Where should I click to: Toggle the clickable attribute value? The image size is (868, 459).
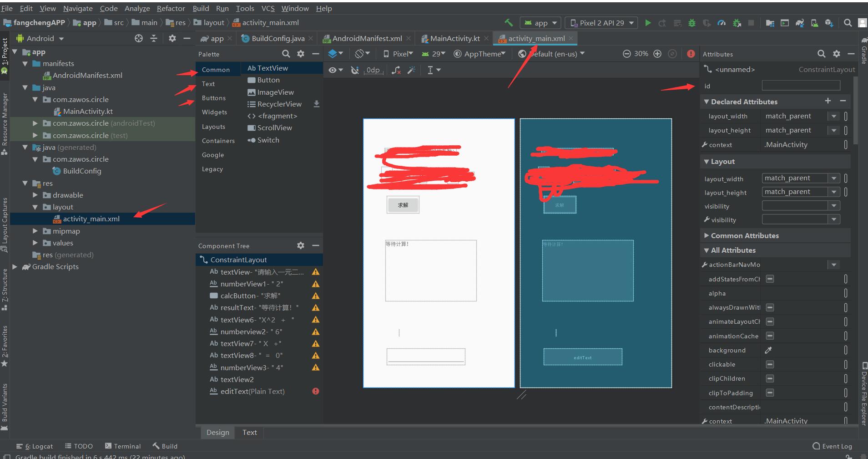pos(770,364)
